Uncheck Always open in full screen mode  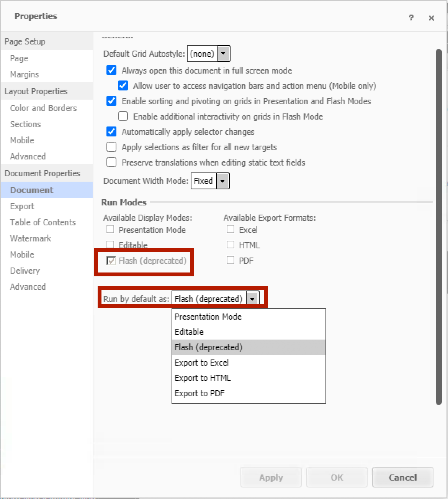click(x=111, y=71)
